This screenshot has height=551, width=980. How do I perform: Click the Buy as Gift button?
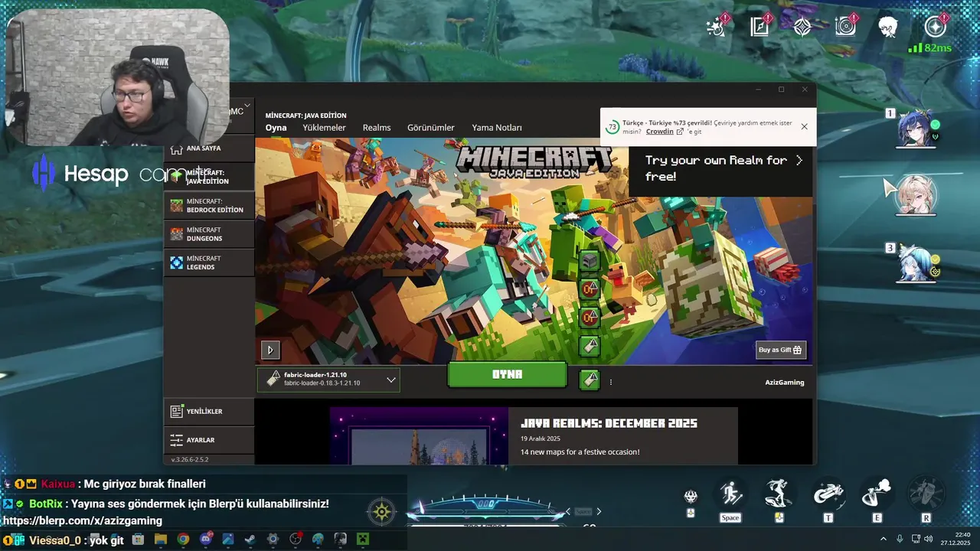pos(781,350)
